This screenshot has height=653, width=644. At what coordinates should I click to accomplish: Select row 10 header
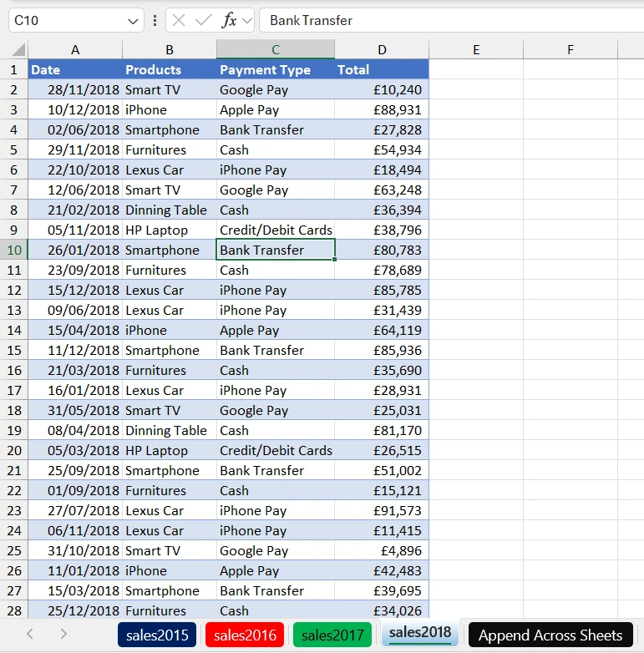[13, 250]
